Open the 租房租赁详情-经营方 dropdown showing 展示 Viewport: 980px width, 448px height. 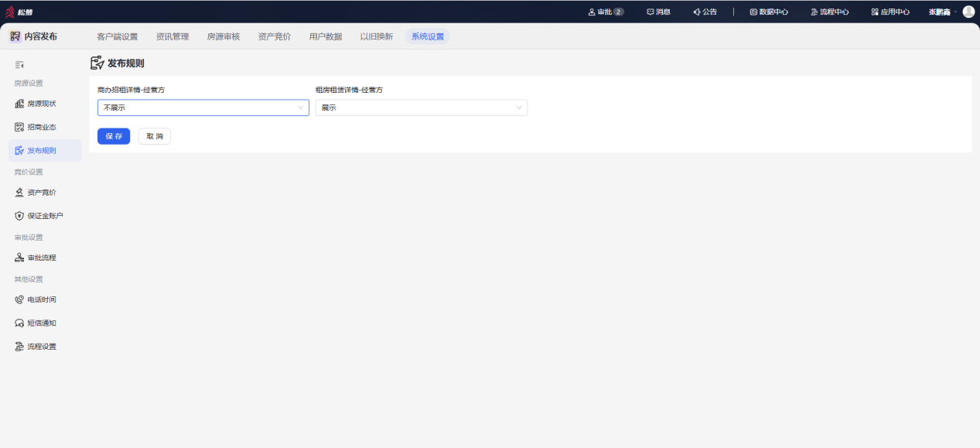[x=422, y=108]
